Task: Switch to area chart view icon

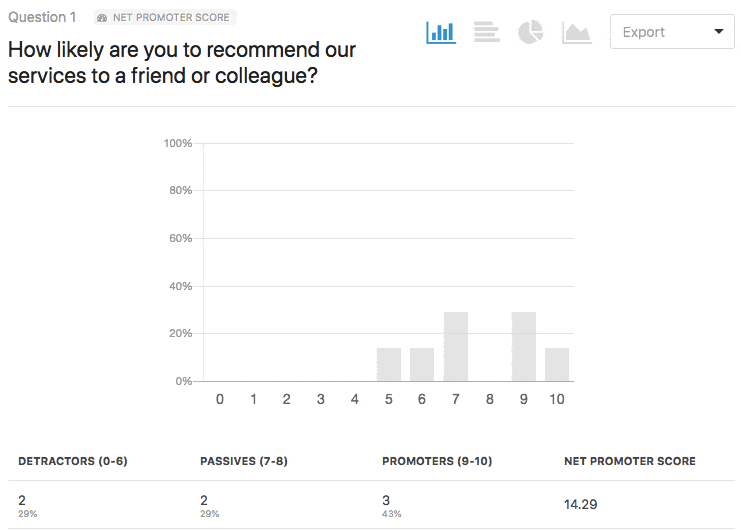Action: click(x=577, y=33)
